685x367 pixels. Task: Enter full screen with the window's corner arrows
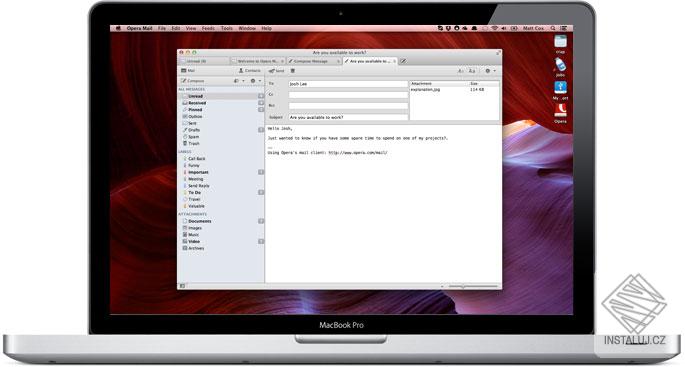pyautogui.click(x=498, y=52)
